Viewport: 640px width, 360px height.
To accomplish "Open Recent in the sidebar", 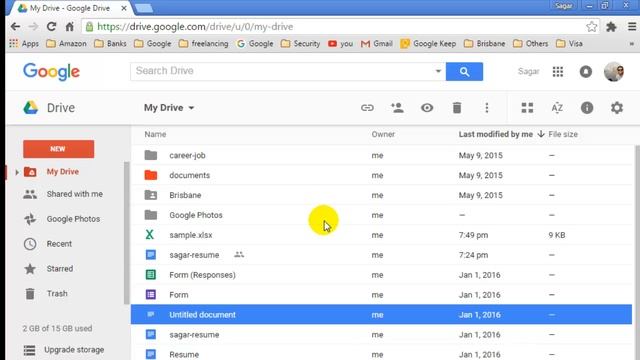I will click(x=59, y=244).
